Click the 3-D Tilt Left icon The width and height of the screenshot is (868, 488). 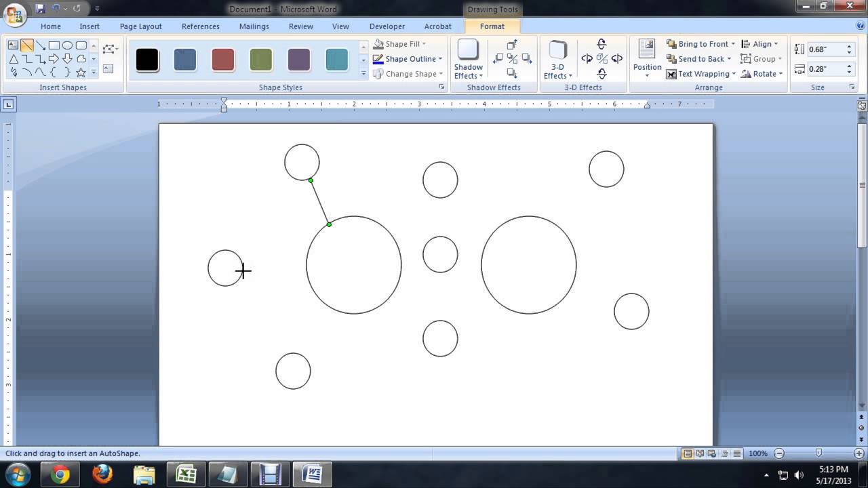point(587,59)
